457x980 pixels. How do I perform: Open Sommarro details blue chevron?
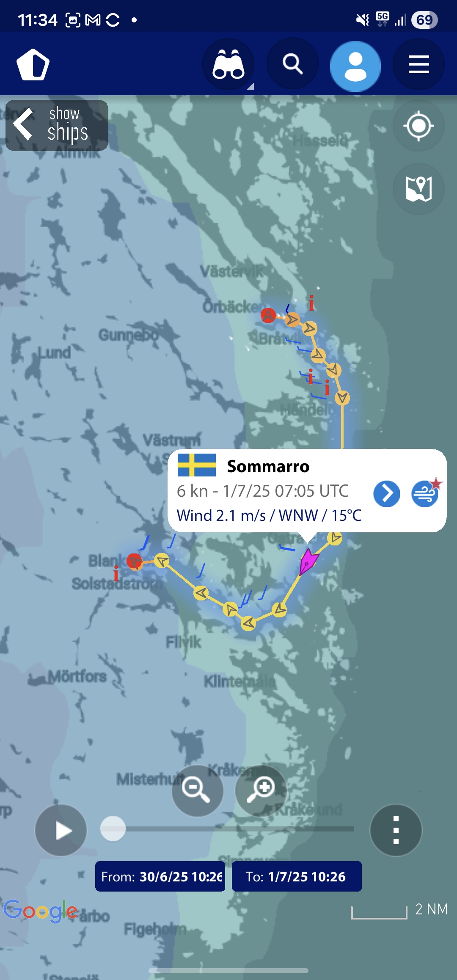click(x=386, y=493)
